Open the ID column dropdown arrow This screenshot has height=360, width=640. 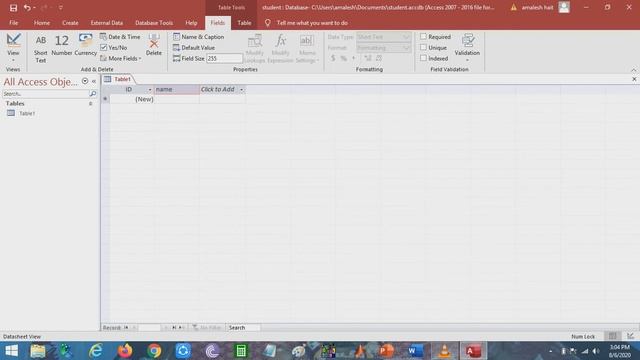click(150, 89)
